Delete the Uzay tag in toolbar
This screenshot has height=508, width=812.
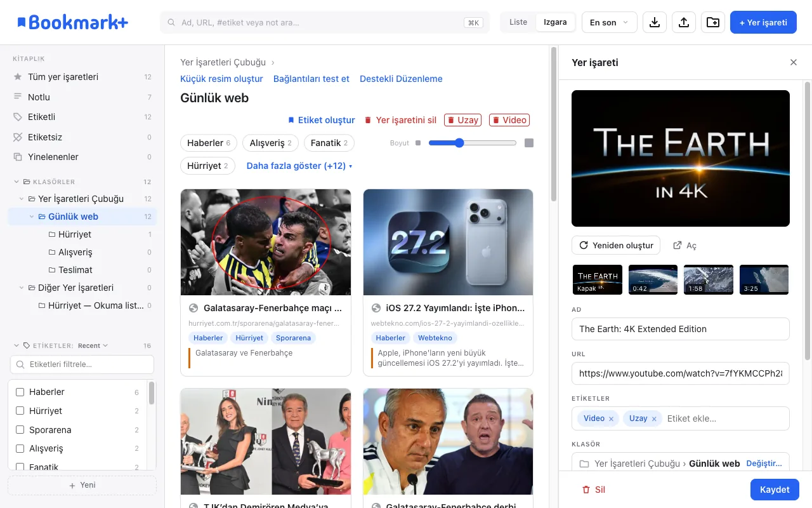tap(462, 120)
